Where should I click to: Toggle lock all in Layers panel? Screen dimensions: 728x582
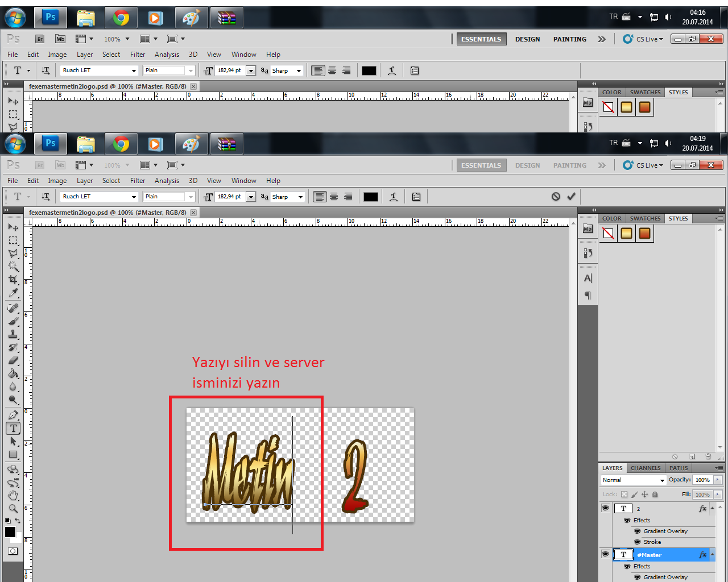[655, 494]
